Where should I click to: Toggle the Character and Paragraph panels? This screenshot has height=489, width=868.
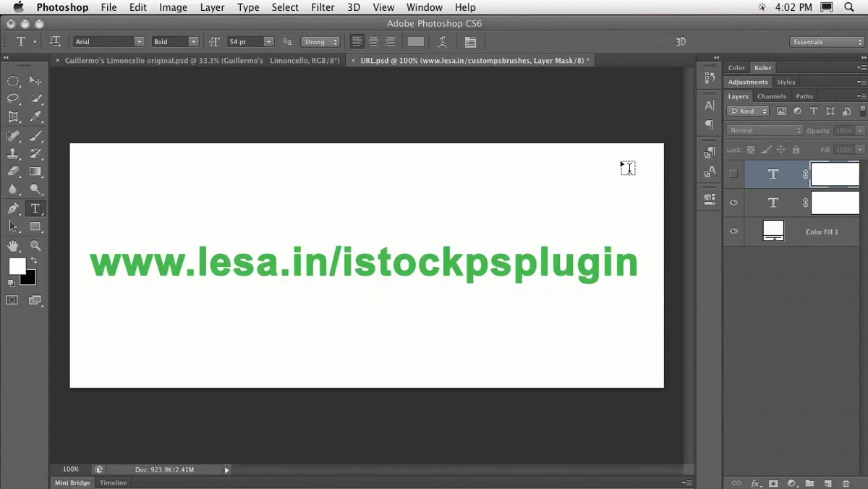point(470,42)
